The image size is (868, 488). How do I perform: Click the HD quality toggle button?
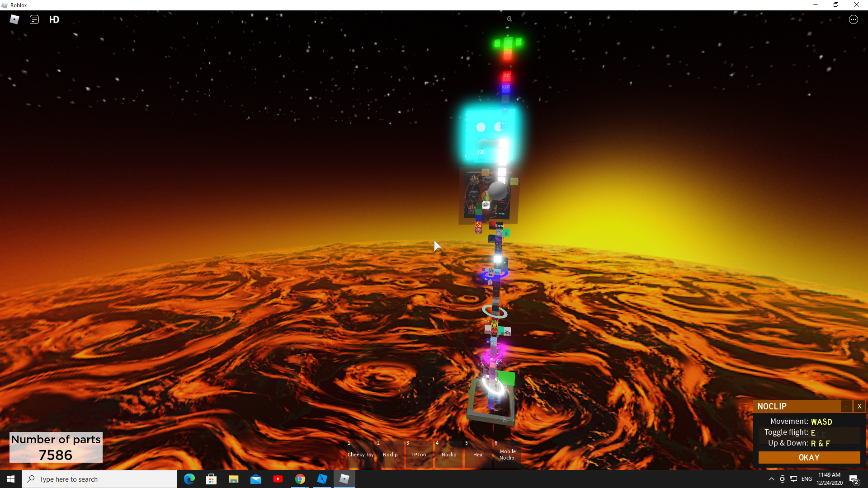click(x=54, y=20)
